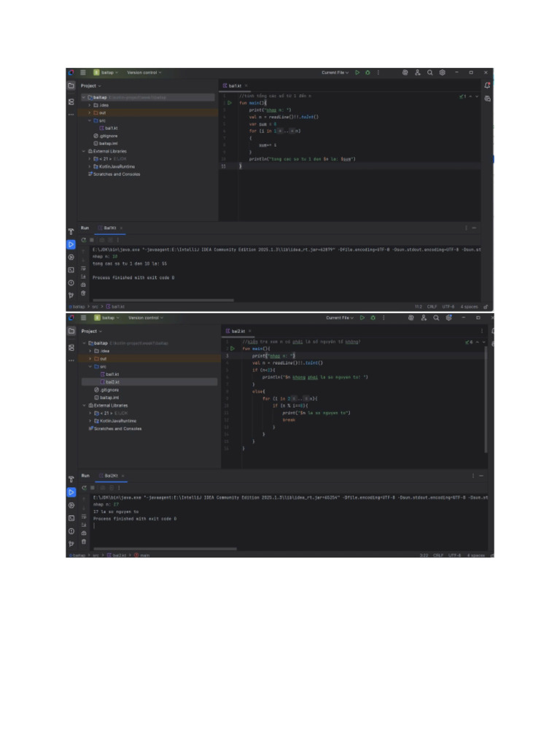Click the gutter run arrow beside main in bai2.kt
The image size is (560, 747).
[x=233, y=349]
